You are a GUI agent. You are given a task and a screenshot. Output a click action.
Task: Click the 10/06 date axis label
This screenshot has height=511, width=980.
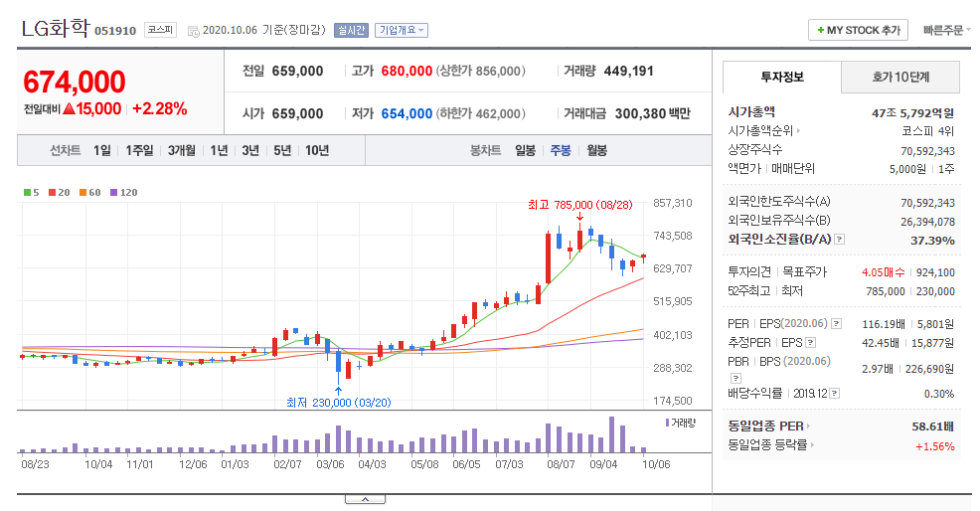(x=656, y=464)
